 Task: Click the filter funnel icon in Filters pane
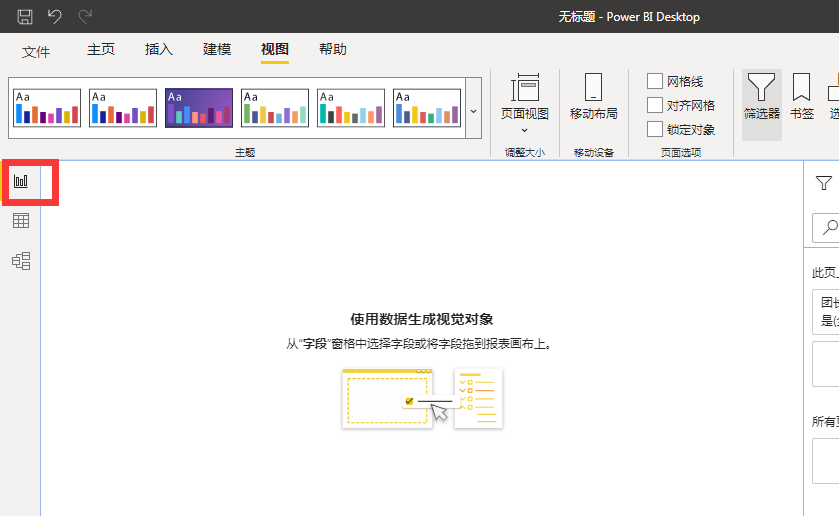[x=824, y=183]
